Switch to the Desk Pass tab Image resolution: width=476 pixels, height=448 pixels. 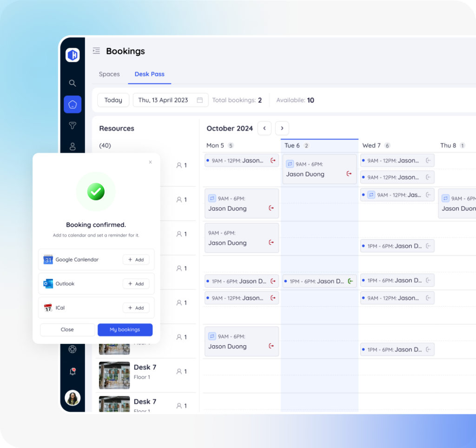pos(149,74)
